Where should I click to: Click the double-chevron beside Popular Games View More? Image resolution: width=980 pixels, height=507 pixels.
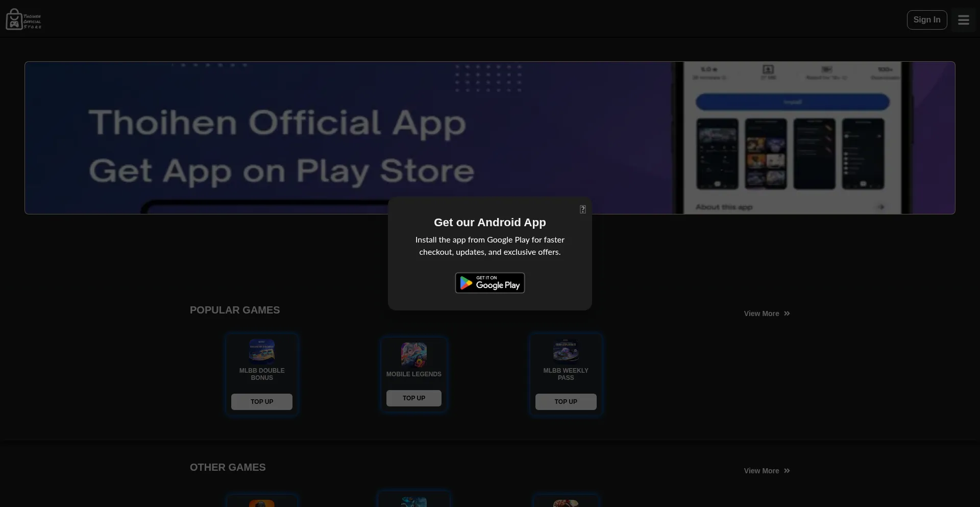(x=787, y=313)
